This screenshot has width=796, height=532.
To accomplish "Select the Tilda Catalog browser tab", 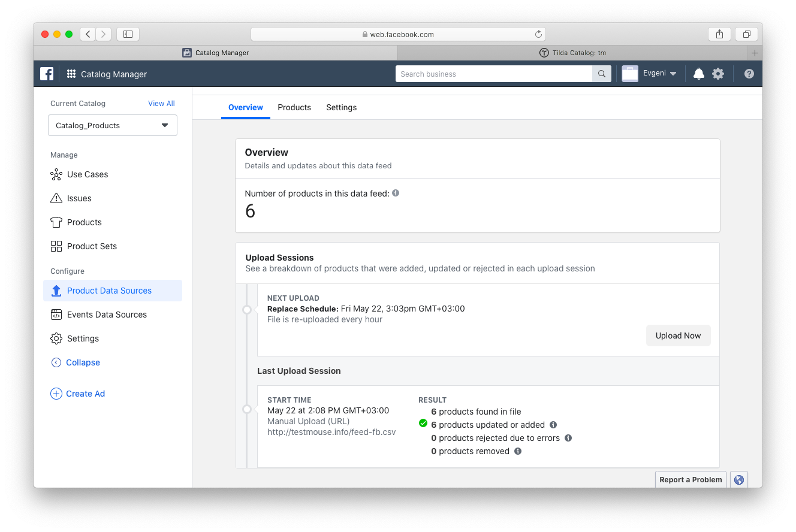I will click(x=573, y=53).
